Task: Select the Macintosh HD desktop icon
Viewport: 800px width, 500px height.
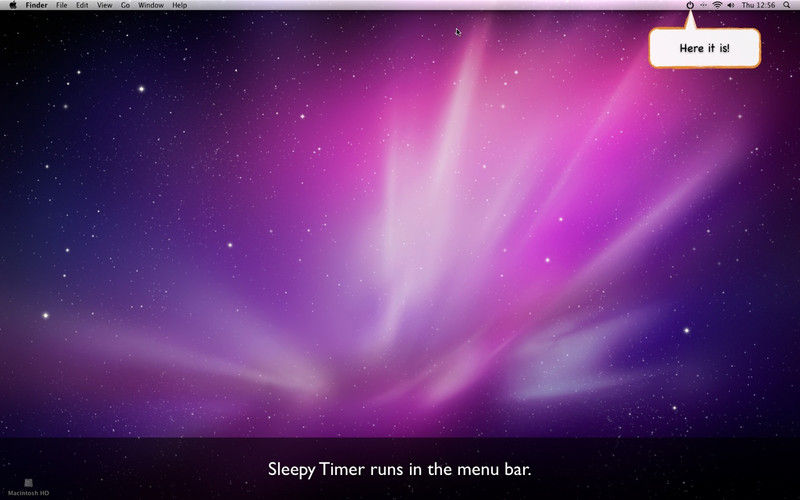Action: coord(29,488)
